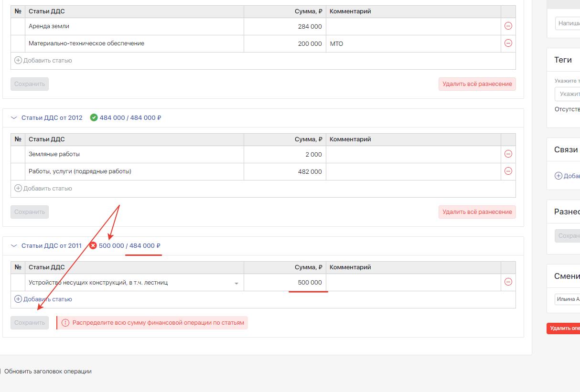The height and width of the screenshot is (392, 580).
Task: Click the tags input field under Теги
Action: click(x=569, y=94)
